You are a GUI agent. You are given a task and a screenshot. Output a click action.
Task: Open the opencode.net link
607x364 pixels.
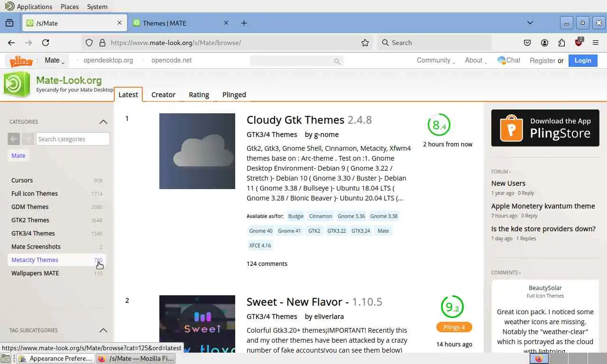(x=172, y=60)
